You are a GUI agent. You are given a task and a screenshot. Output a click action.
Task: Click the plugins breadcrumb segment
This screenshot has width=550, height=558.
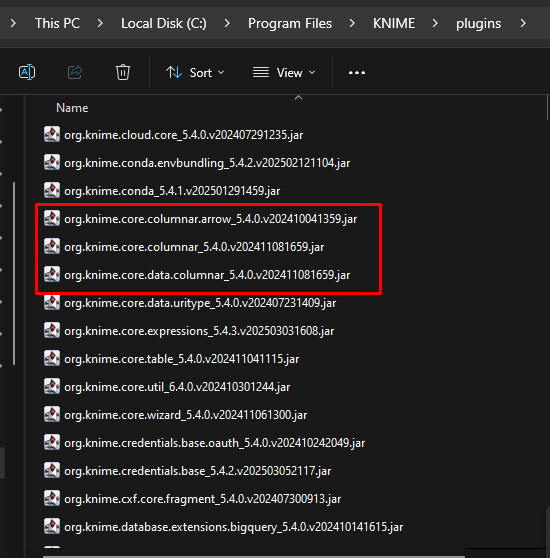pos(478,23)
